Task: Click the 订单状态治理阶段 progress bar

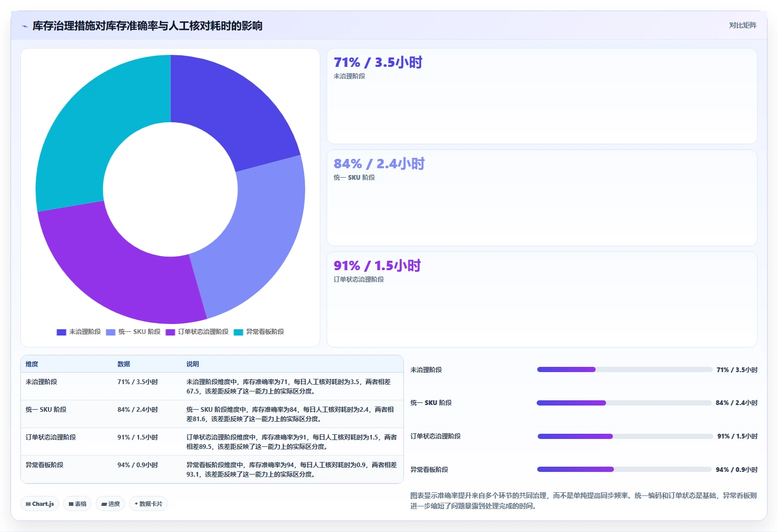Action: (x=625, y=436)
